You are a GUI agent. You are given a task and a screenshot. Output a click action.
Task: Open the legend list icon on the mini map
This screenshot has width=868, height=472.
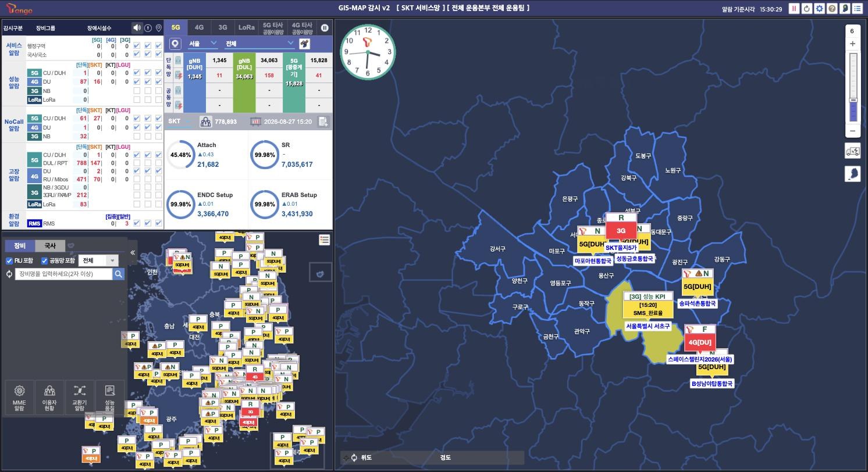(325, 239)
